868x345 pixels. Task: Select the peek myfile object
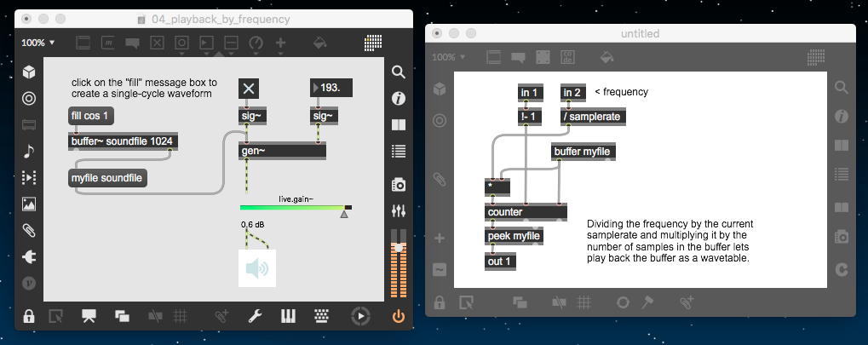coord(514,237)
